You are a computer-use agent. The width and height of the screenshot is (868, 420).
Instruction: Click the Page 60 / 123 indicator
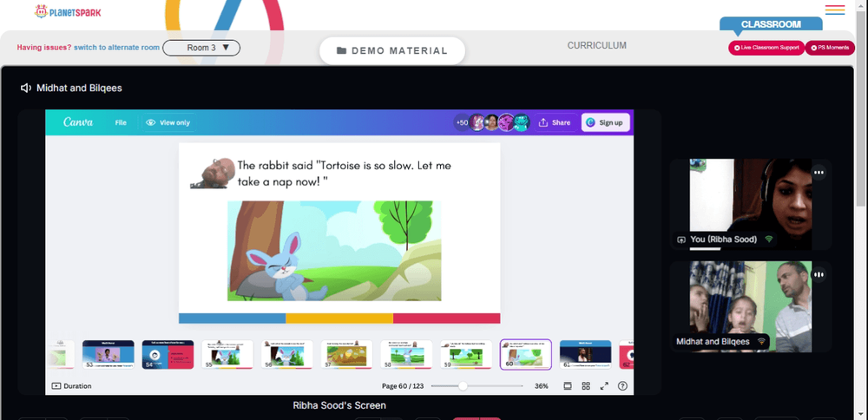point(403,385)
